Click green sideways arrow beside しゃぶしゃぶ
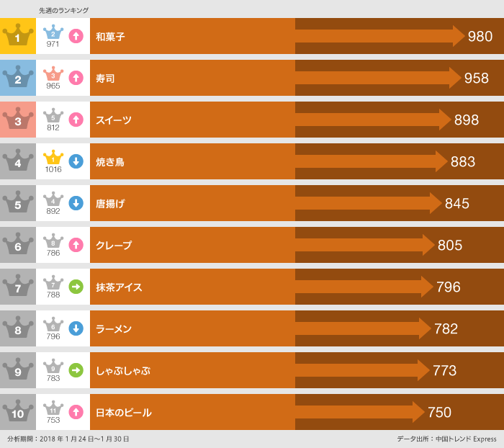The width and height of the screenshot is (504, 448). (76, 370)
